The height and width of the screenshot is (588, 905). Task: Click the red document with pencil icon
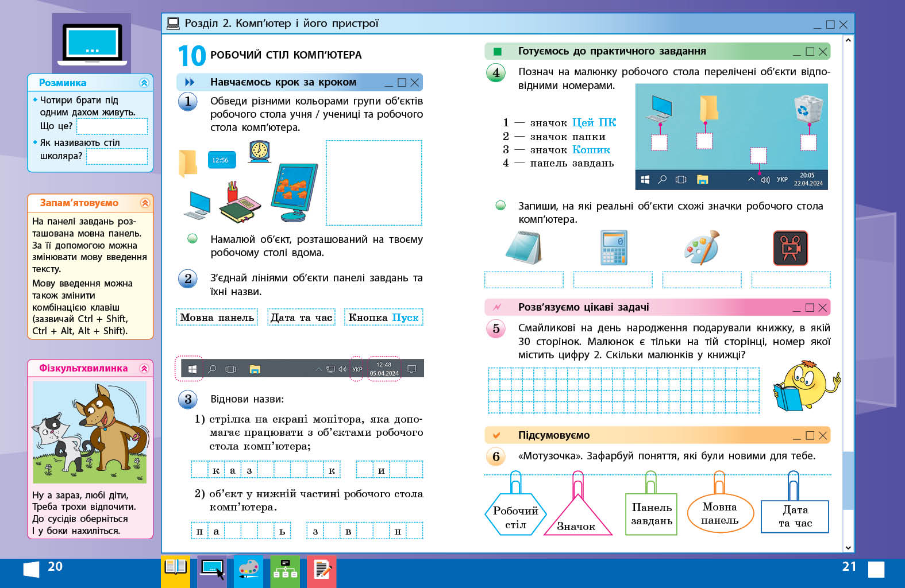(x=321, y=571)
